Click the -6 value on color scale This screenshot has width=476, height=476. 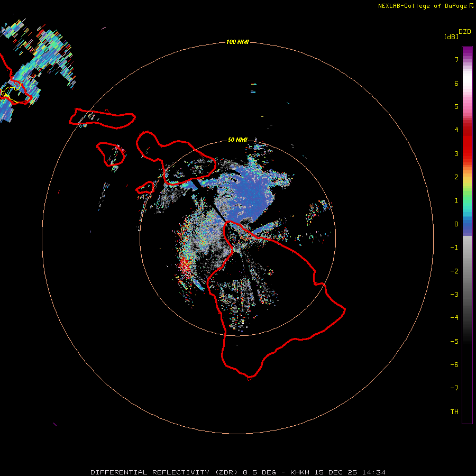coord(454,365)
